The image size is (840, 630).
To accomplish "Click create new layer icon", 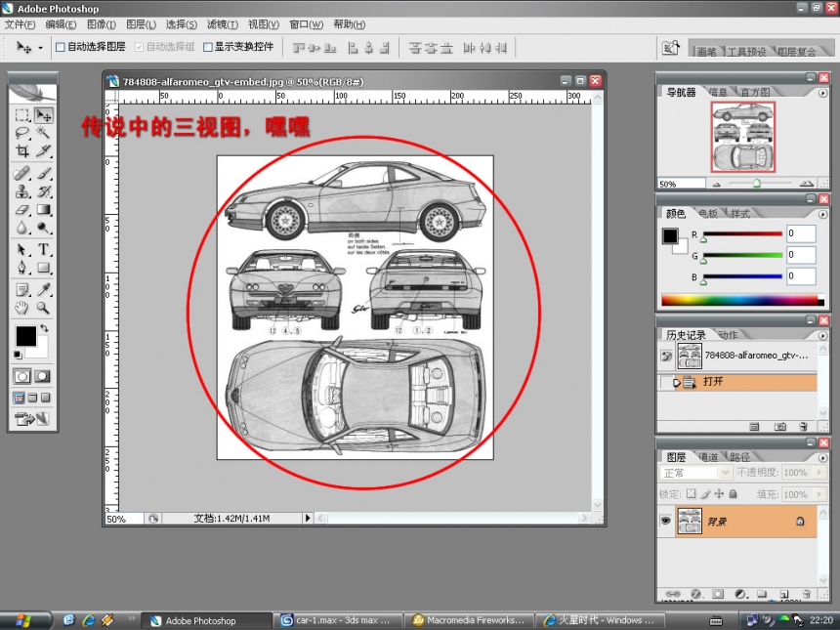I will click(783, 594).
